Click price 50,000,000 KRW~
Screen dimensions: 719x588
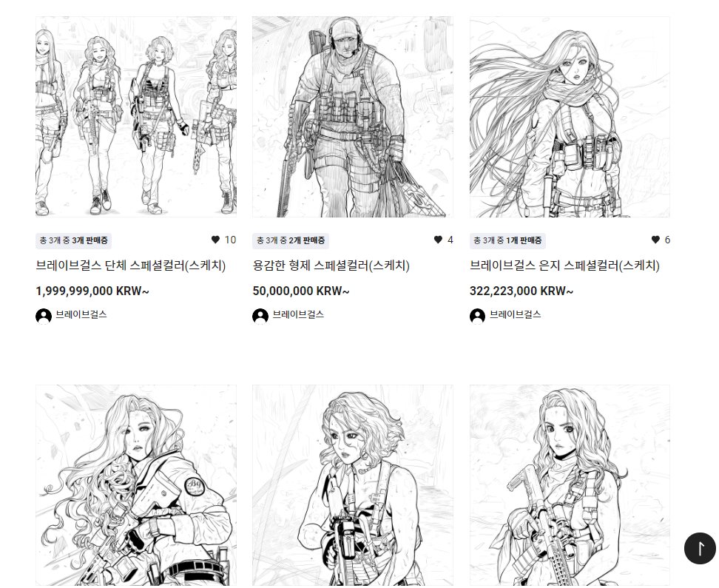tap(301, 291)
